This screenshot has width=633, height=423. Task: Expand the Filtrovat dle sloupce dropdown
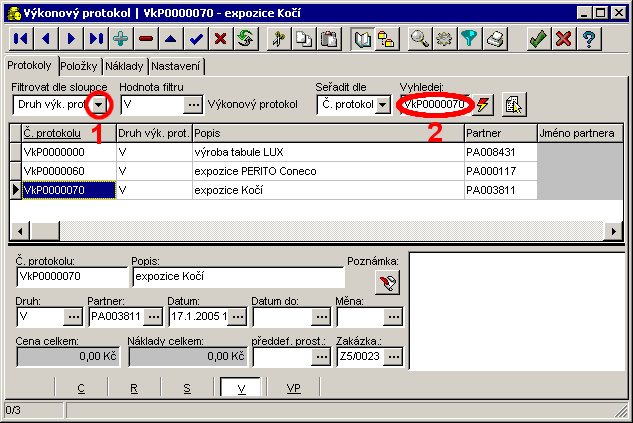click(100, 104)
